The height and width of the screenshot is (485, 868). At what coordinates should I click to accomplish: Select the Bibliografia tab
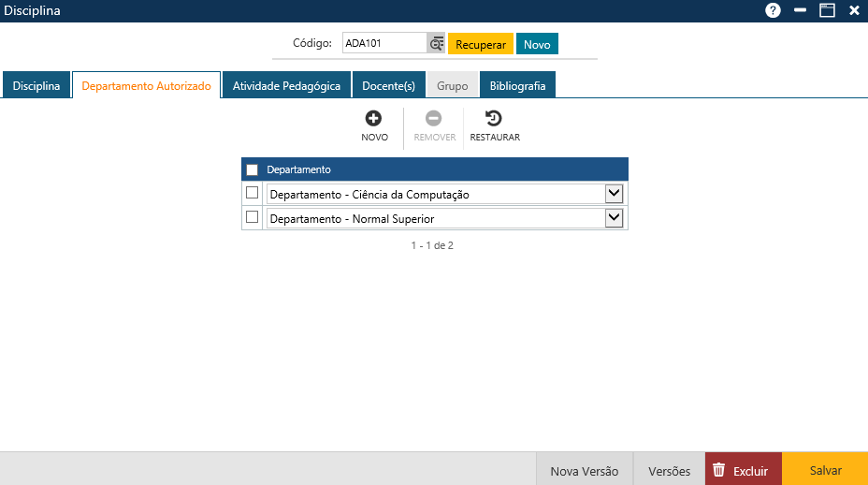(x=517, y=85)
